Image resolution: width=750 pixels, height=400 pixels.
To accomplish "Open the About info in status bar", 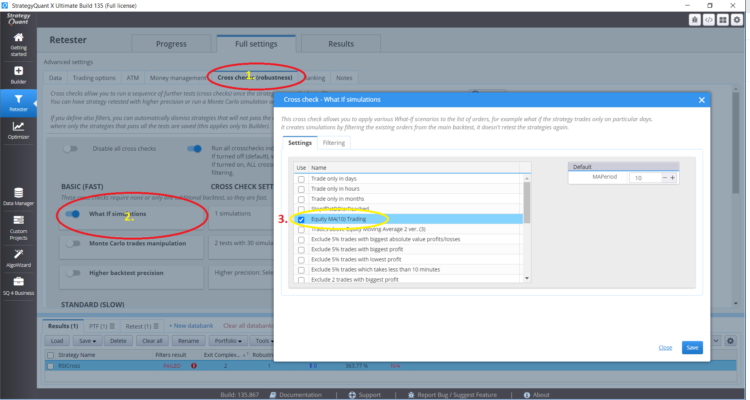I will coord(536,395).
